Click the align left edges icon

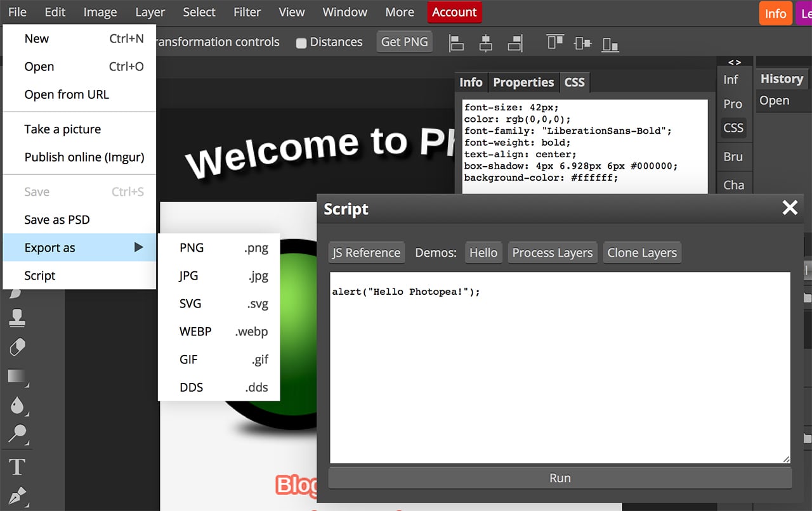click(456, 42)
